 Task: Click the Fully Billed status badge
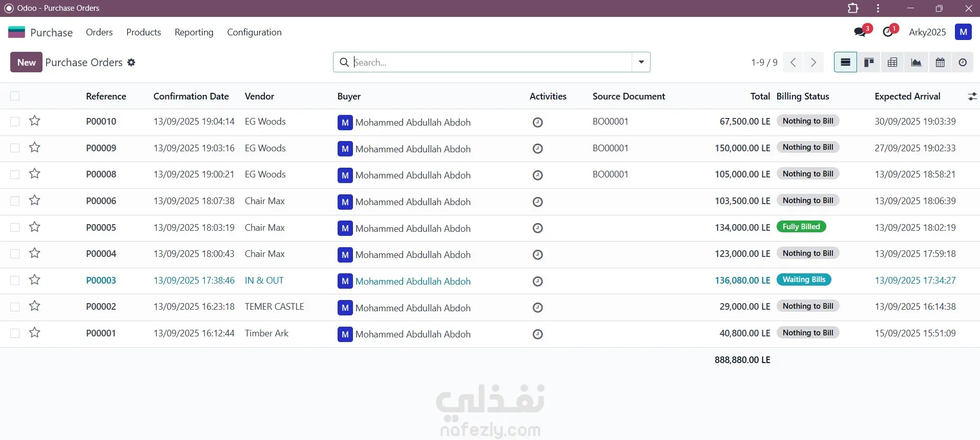(x=801, y=227)
